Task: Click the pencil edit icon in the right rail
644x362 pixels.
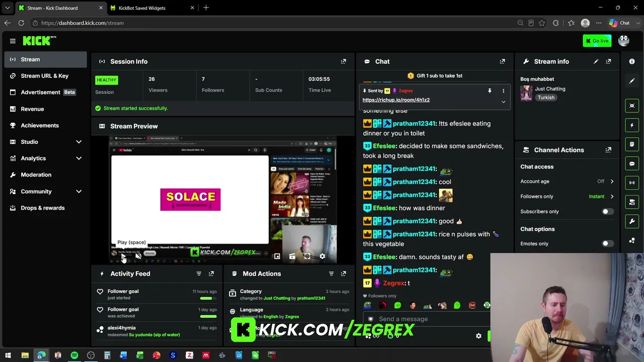Action: click(x=632, y=81)
